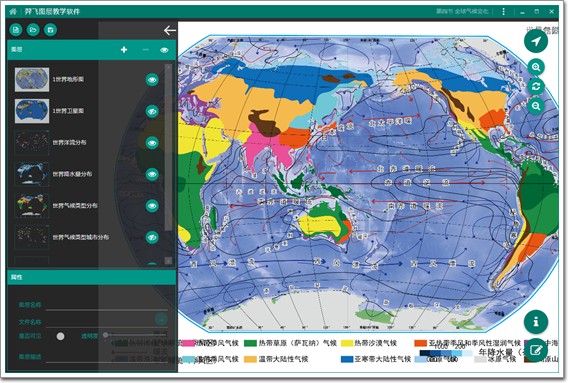Select the 世界降水量分布 layer thumbnail
Screen dimensions: 568x383
[32, 174]
